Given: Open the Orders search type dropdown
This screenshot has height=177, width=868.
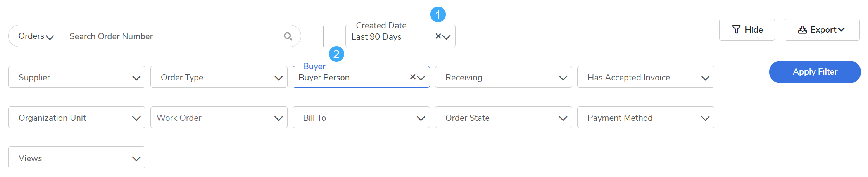Looking at the screenshot, I should (x=36, y=36).
